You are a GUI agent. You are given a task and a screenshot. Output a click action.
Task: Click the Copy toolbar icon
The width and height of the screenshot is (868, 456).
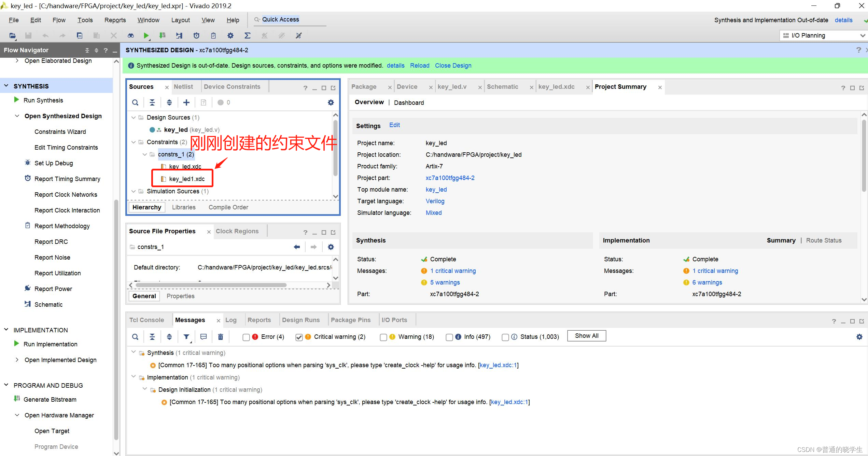click(80, 36)
